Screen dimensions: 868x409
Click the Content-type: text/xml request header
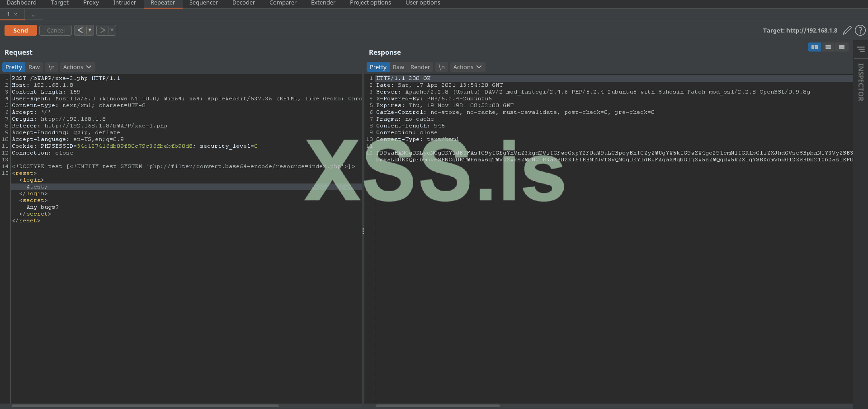pyautogui.click(x=79, y=106)
